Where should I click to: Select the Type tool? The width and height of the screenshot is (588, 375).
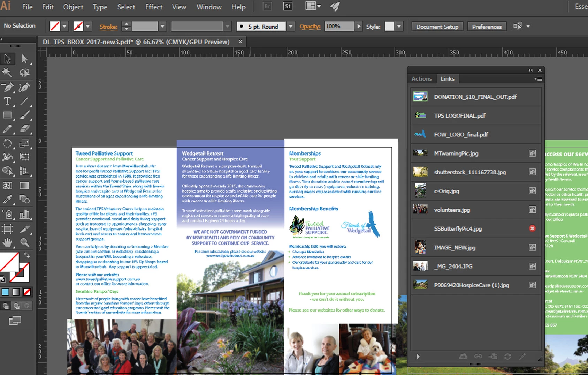(x=7, y=101)
